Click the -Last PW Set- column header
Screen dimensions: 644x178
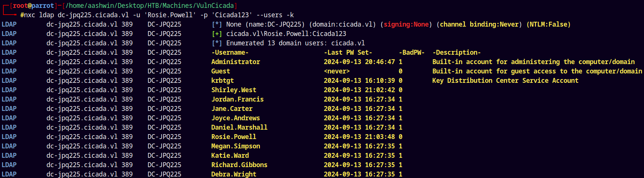point(348,52)
